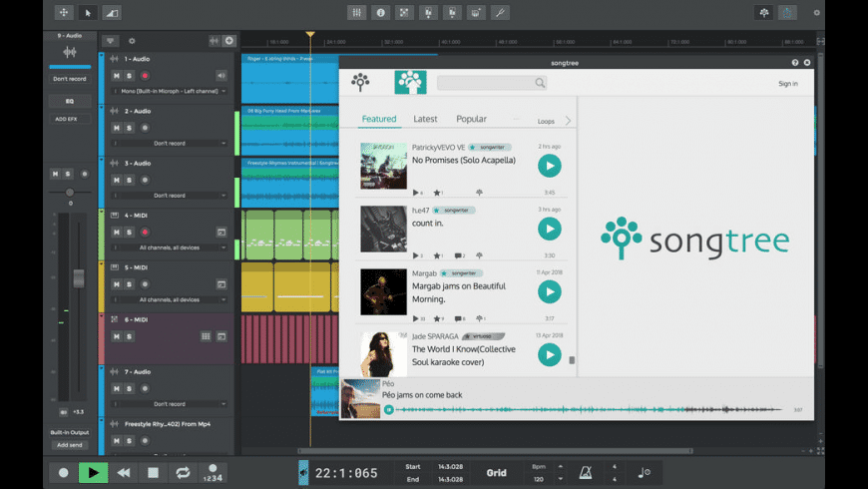Viewport: 868px width, 489px height.
Task: Click the settings gear at far top right
Action: tap(816, 13)
